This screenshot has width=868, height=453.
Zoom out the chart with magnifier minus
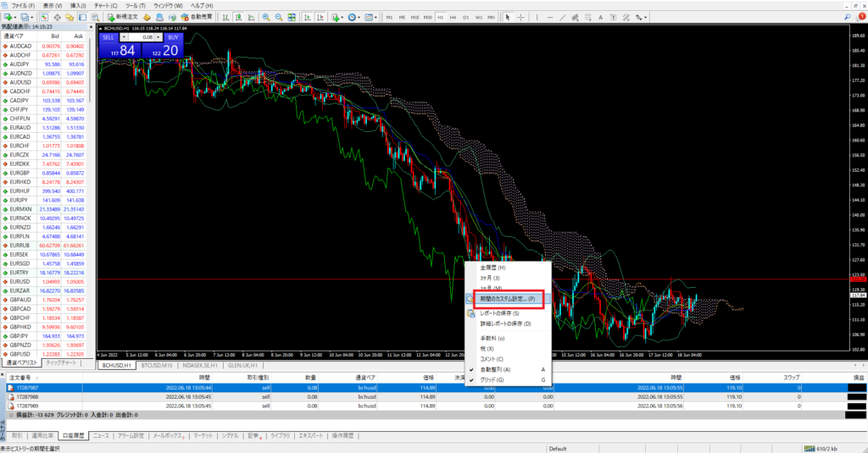279,17
